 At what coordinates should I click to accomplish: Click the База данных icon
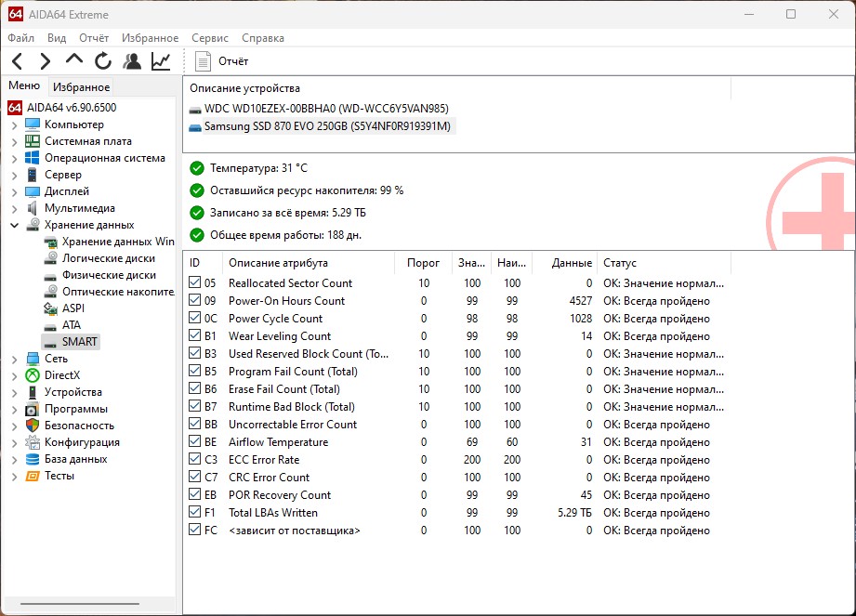[33, 459]
